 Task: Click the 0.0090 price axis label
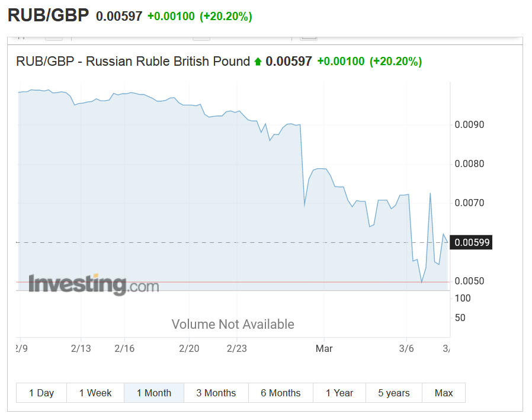click(469, 125)
